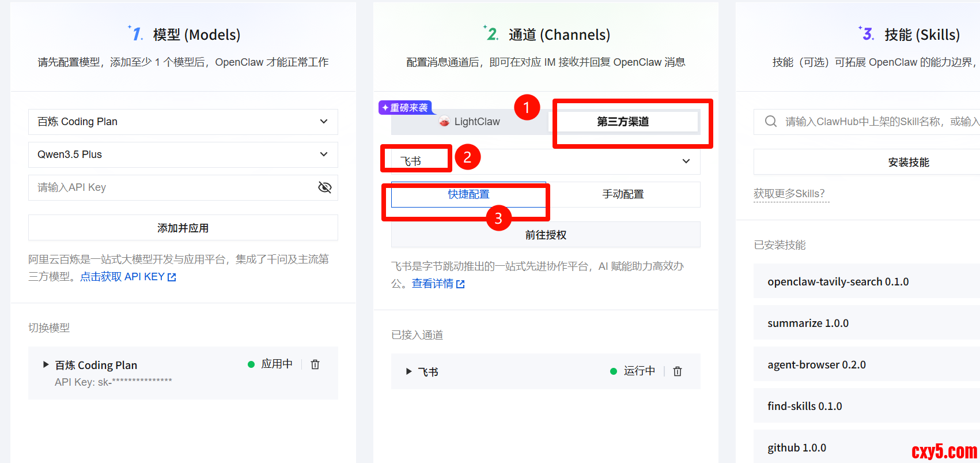Image resolution: width=980 pixels, height=463 pixels.
Task: Select the openclaw-tavily-search 0.1.0 skill
Action: coord(867,281)
